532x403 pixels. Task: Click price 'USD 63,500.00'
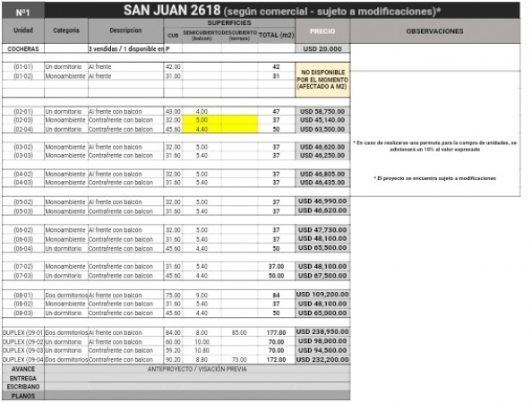pos(322,129)
